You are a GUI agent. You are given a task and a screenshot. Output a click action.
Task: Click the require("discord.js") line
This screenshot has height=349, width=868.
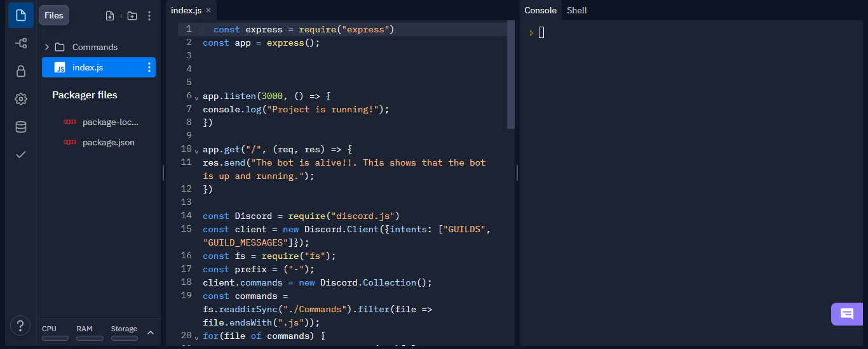(x=301, y=216)
